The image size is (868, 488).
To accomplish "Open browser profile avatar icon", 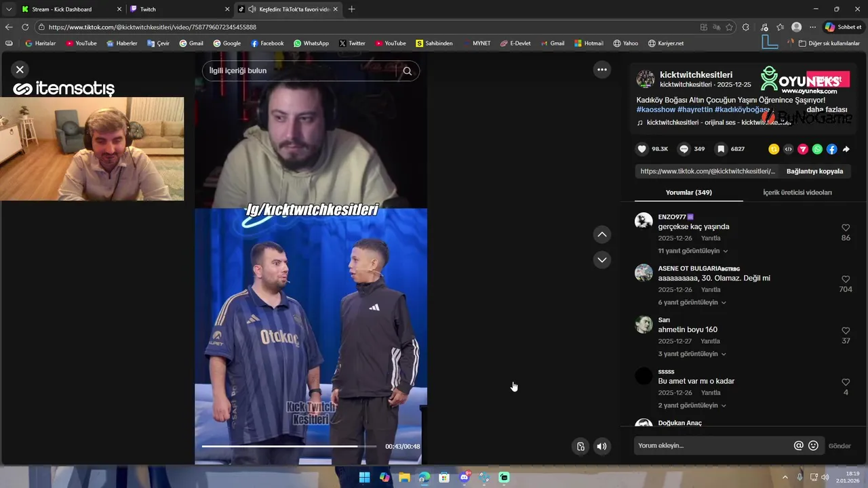I will click(x=797, y=27).
